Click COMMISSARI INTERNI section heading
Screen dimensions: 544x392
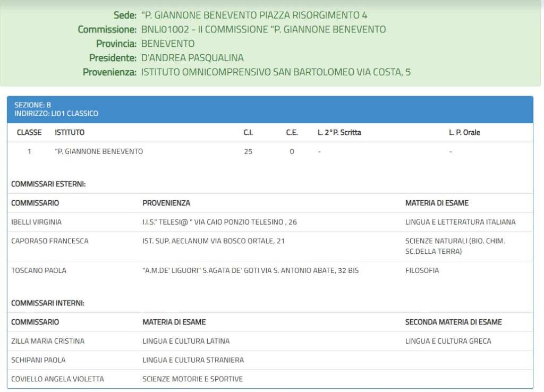(x=47, y=303)
